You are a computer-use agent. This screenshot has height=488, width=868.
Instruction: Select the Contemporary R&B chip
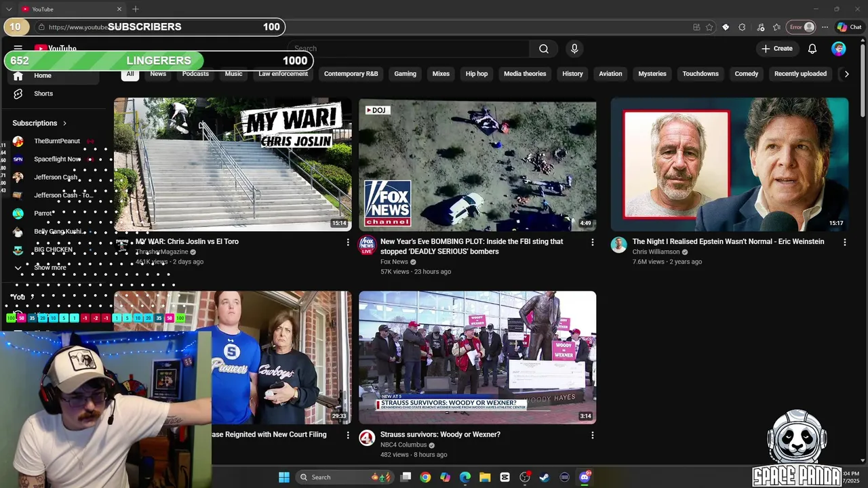coord(351,74)
